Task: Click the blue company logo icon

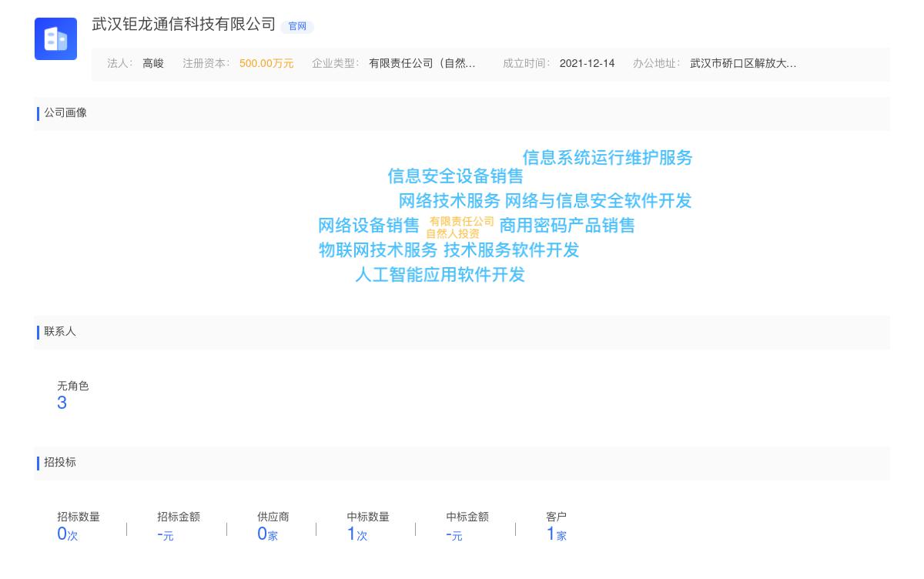Action: (55, 38)
